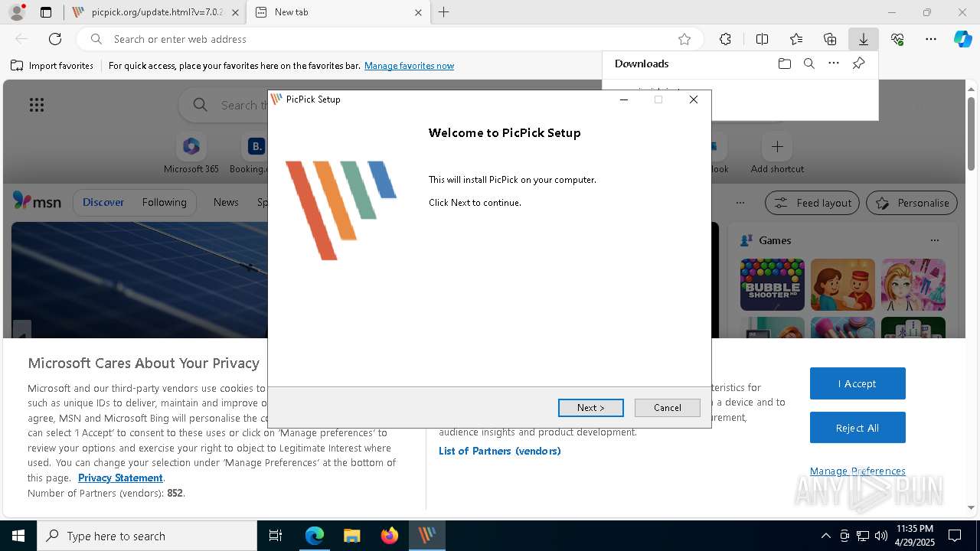The width and height of the screenshot is (980, 551).
Task: Show hidden tray icons chevron
Action: 825,536
